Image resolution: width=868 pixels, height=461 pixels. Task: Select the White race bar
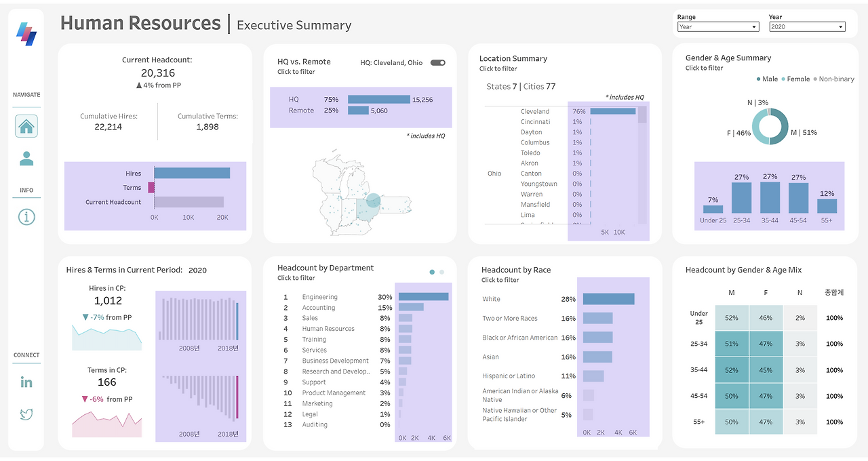tap(608, 299)
